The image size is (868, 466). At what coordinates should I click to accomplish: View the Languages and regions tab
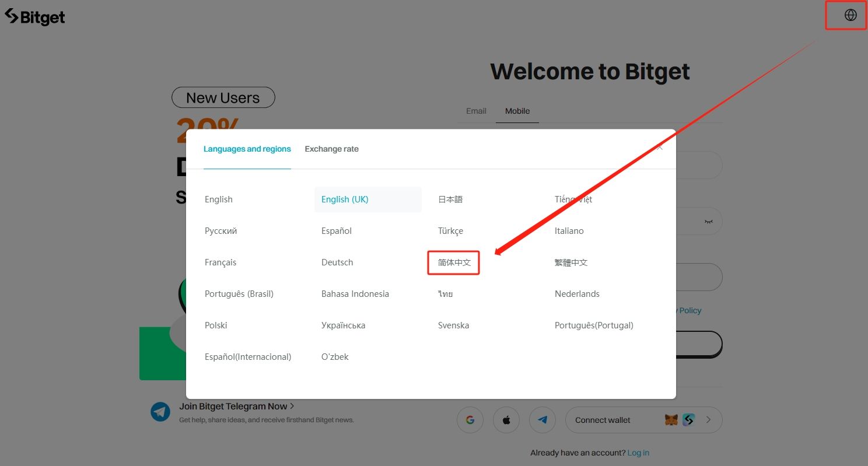coord(247,149)
